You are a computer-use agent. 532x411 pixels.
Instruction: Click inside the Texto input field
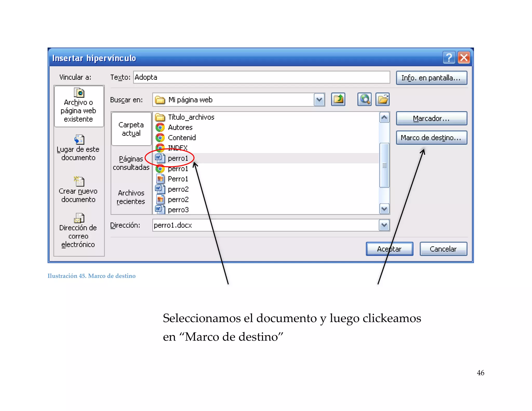261,77
